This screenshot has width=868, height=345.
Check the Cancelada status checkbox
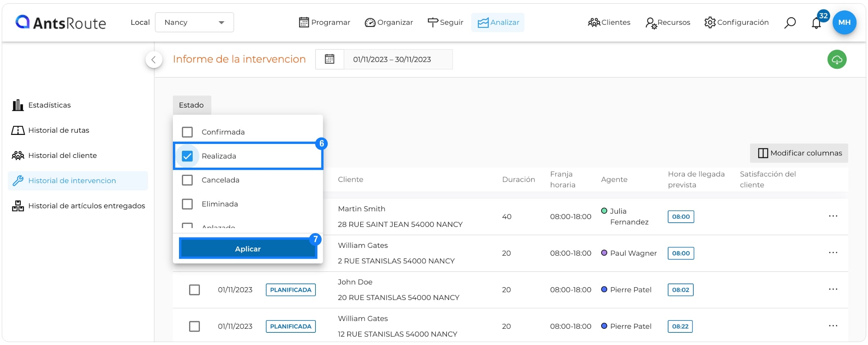[x=187, y=180]
